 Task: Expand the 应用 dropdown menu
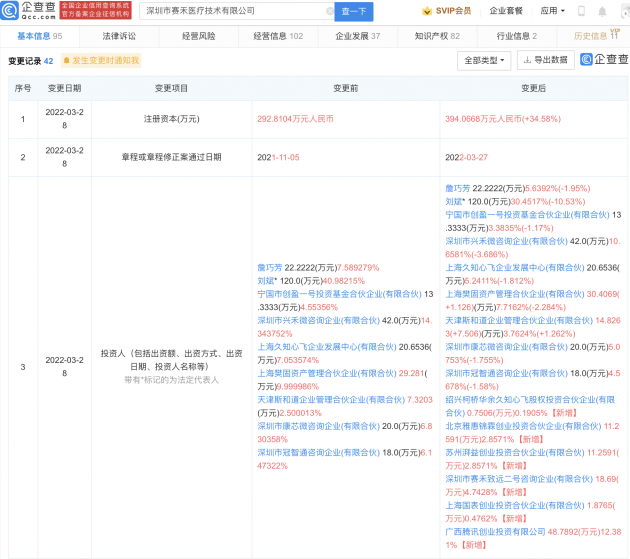coord(552,11)
